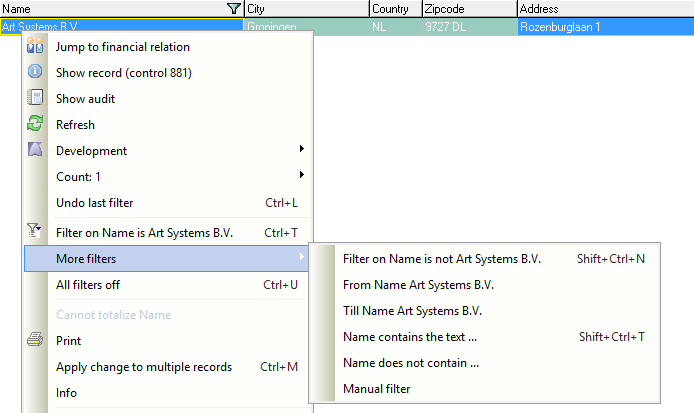The width and height of the screenshot is (694, 413).
Task: Click the Jump to financial relation icon
Action: (35, 46)
